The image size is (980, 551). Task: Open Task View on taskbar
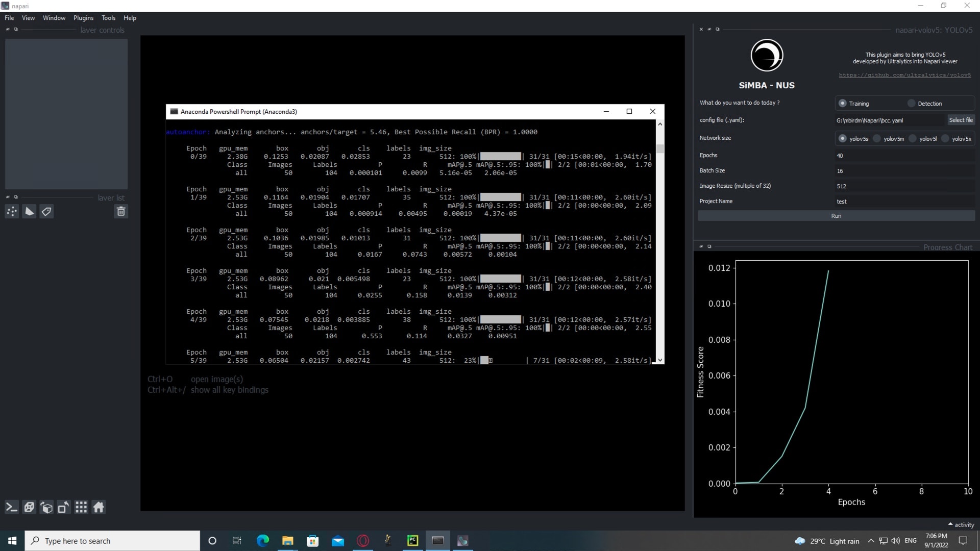(237, 541)
